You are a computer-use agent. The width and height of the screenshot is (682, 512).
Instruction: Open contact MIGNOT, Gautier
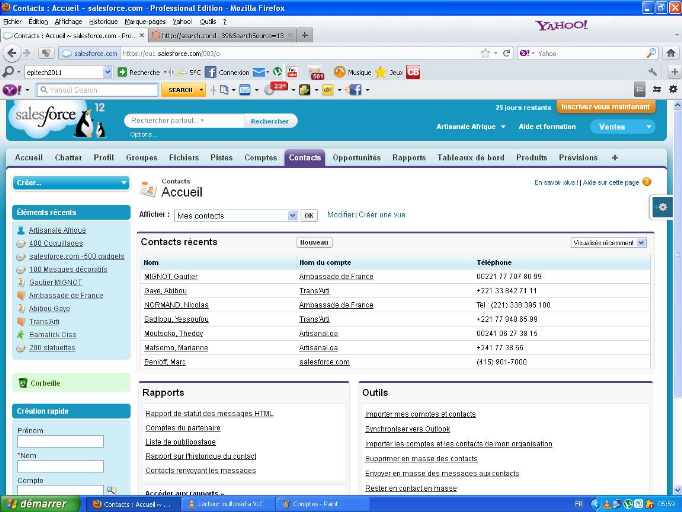(x=170, y=276)
